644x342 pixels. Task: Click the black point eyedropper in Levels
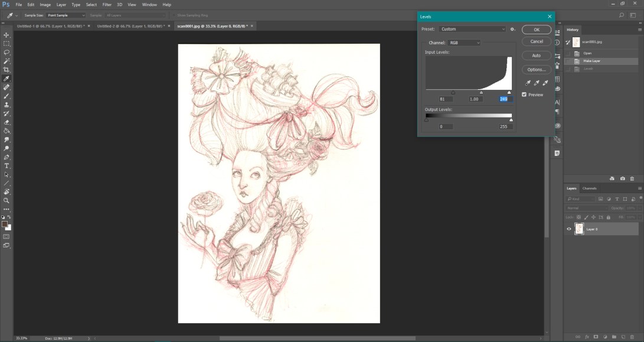[528, 83]
